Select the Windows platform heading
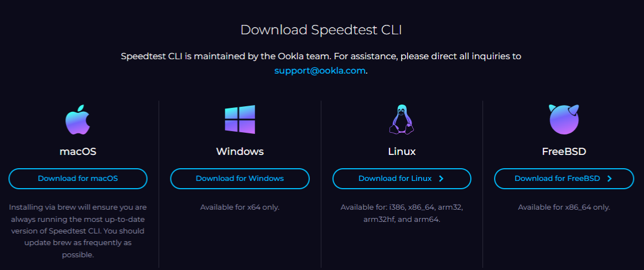This screenshot has width=644, height=270. pos(240,151)
